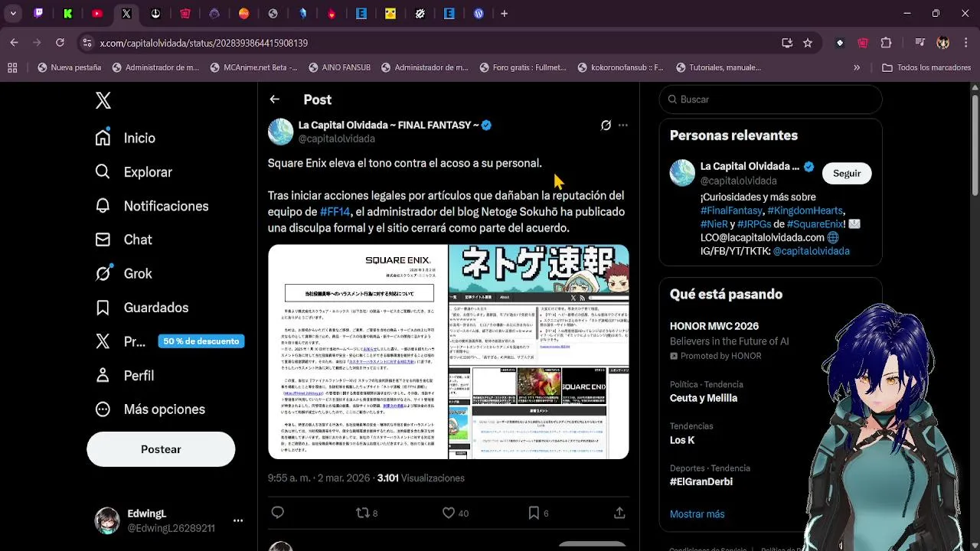Click the X logo in the sidebar
The height and width of the screenshot is (551, 980).
click(x=103, y=100)
